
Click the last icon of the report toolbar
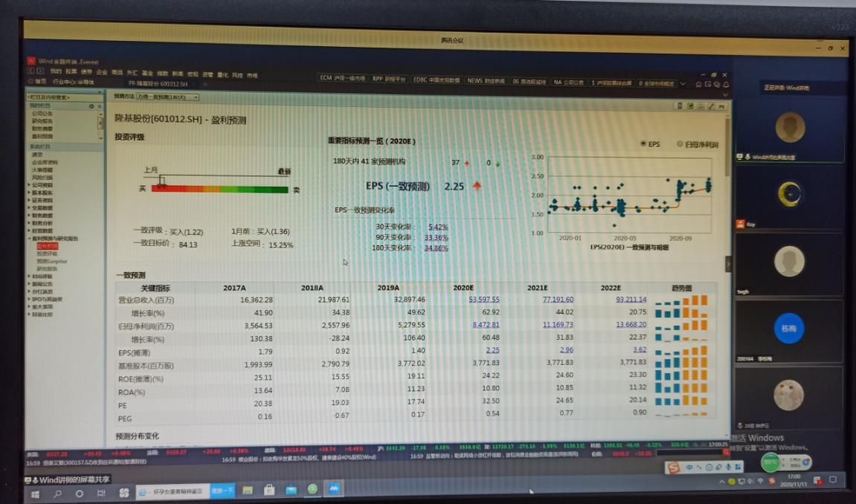click(x=721, y=106)
